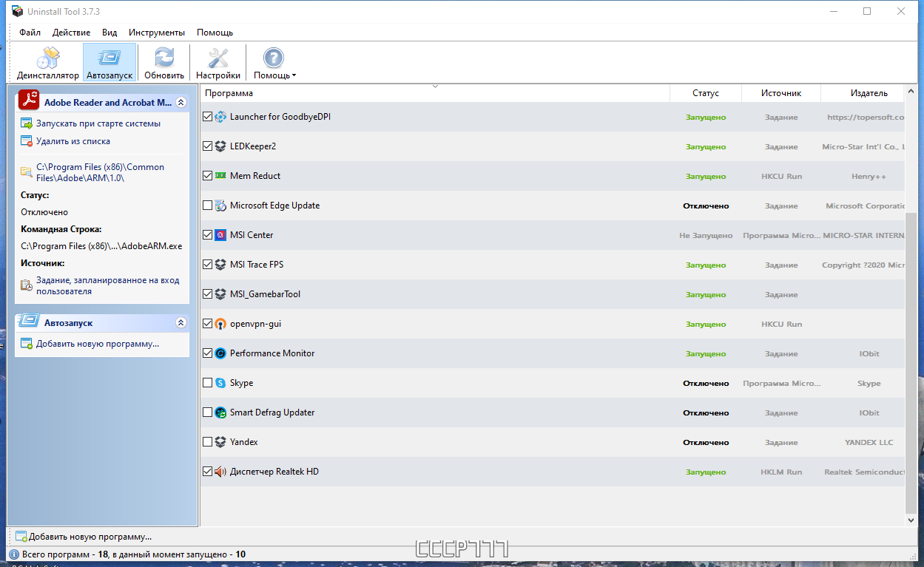Click the Mem Reduct green icon

coord(220,176)
